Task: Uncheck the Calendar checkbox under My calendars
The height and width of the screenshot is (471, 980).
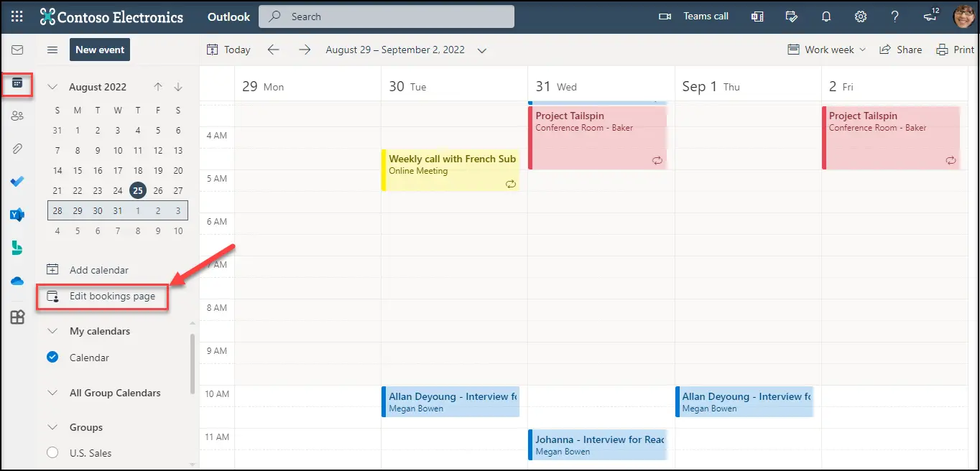Action: [52, 358]
